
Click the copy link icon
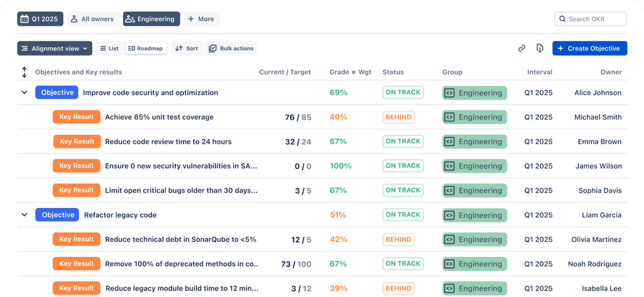point(522,48)
